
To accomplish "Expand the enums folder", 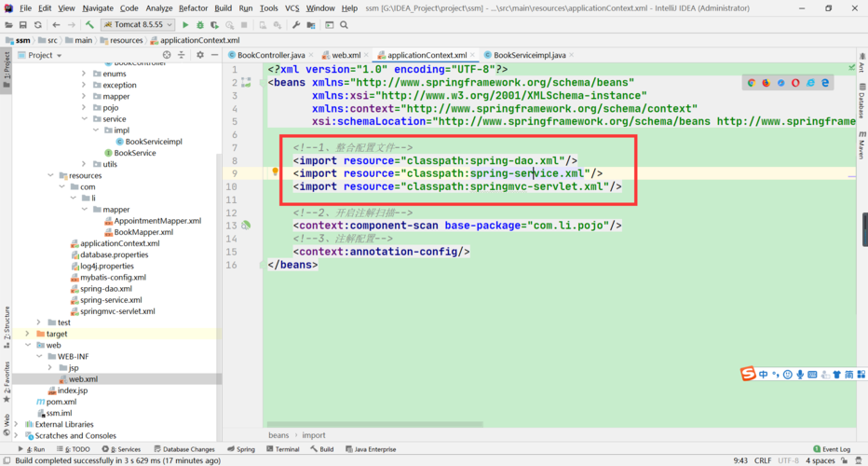I will point(84,74).
